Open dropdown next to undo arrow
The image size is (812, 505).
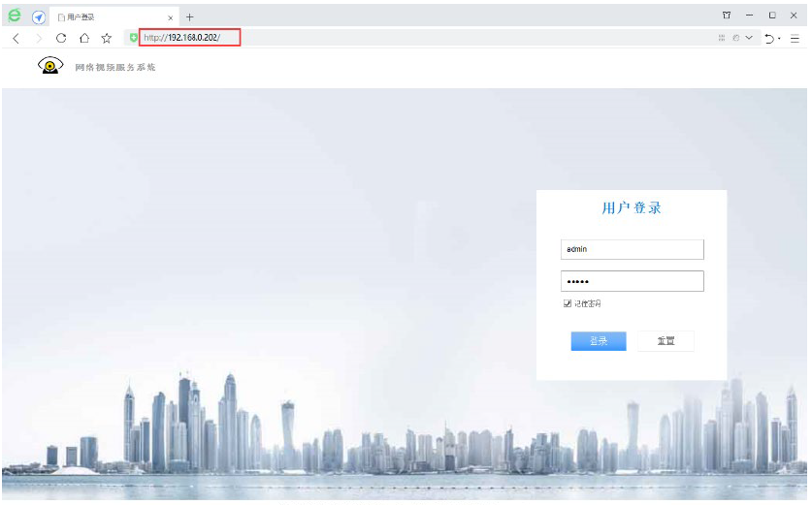(x=779, y=39)
